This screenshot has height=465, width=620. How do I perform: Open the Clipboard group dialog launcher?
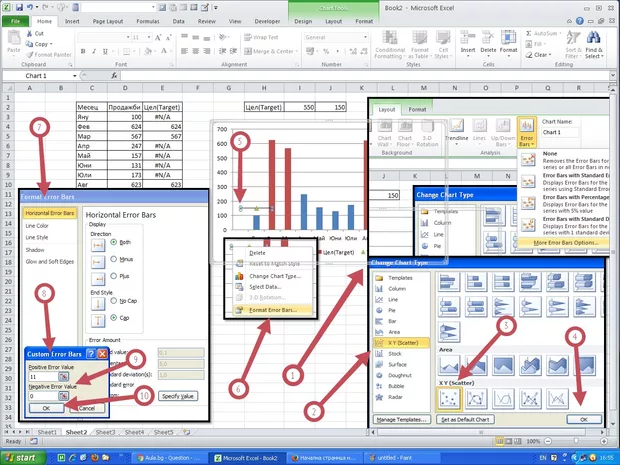[x=70, y=64]
